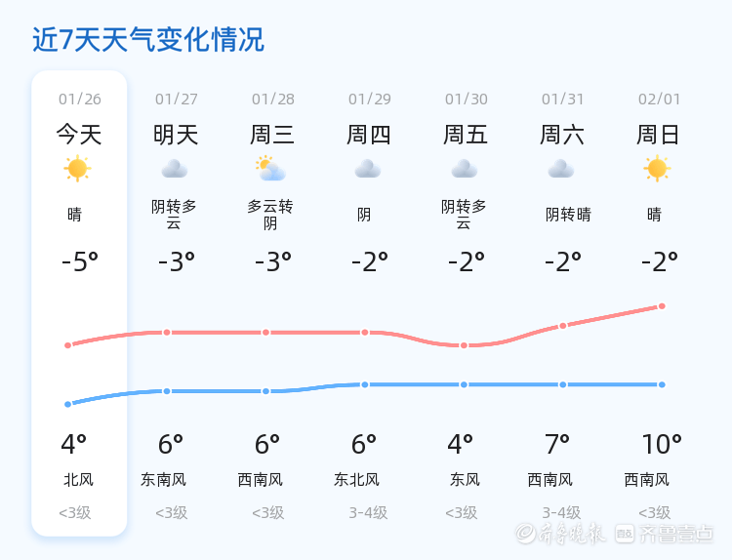The width and height of the screenshot is (732, 560).
Task: Click the 近7天天气变化情况 heading
Action: 148,40
